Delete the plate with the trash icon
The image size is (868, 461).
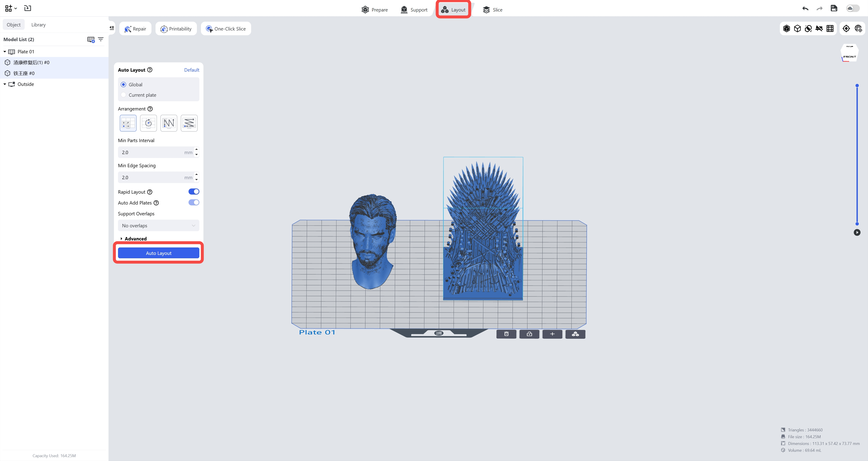click(x=506, y=334)
